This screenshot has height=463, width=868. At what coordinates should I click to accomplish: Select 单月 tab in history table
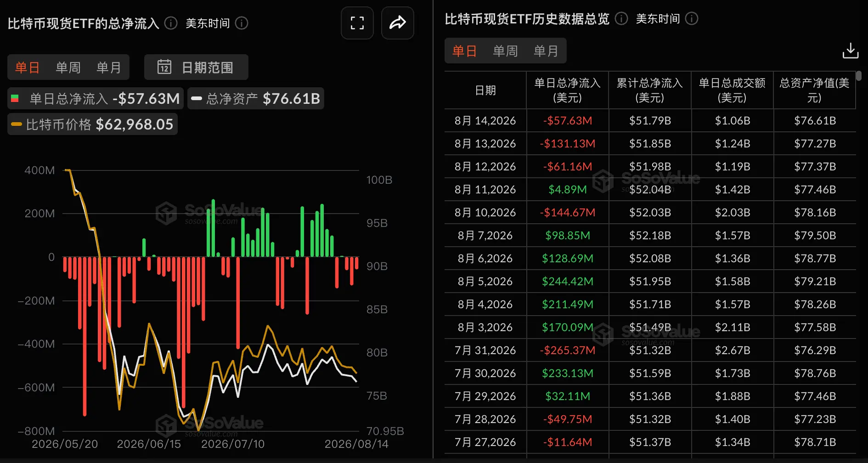(x=546, y=51)
